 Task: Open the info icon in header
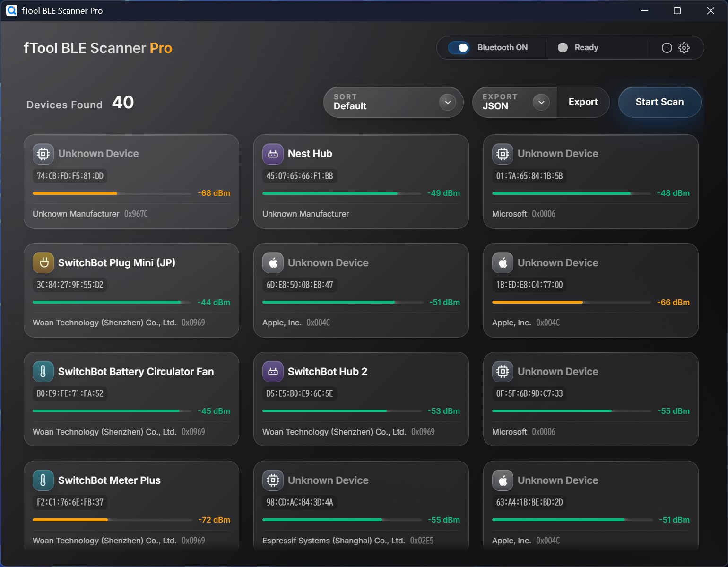(x=667, y=48)
